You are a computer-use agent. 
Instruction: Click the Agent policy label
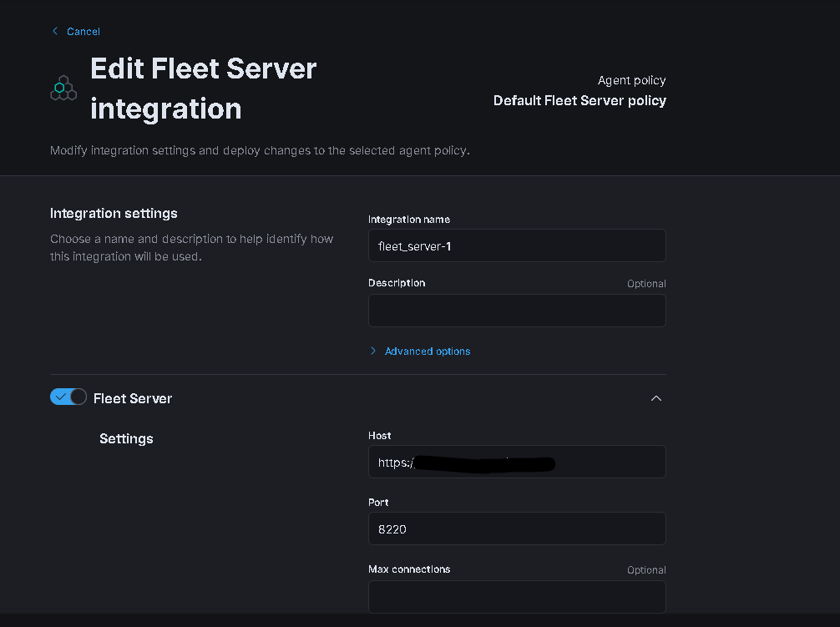(631, 81)
